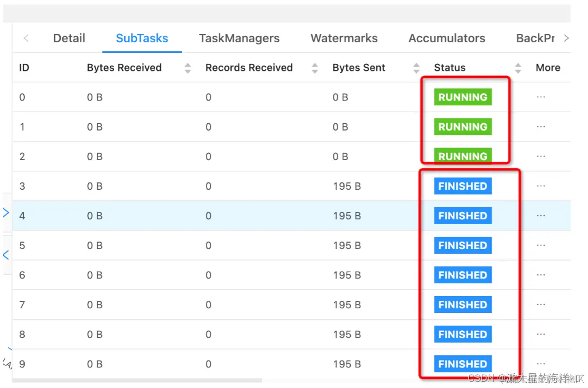This screenshot has height=388, width=588.
Task: Open More options for subtask 9
Action: [541, 364]
